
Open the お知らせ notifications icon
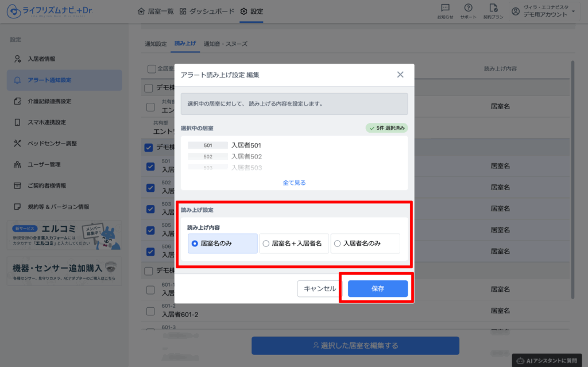[x=445, y=8]
